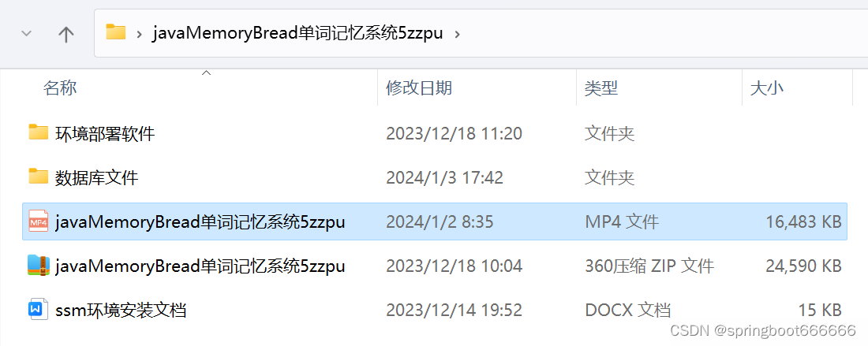868x346 pixels.
Task: Click the 环境部署软件 folder icon
Action: (38, 132)
